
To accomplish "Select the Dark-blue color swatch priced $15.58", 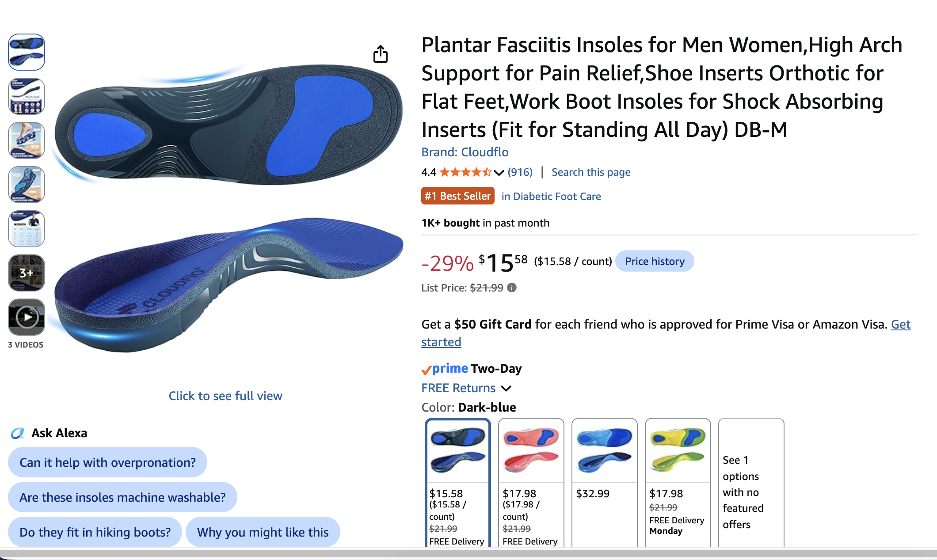I will [458, 482].
